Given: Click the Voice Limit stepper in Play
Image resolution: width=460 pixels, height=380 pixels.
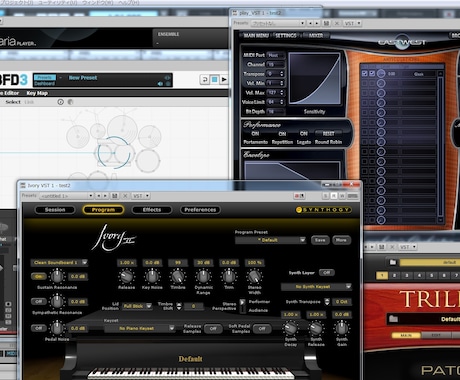Looking at the screenshot, I should (282, 102).
